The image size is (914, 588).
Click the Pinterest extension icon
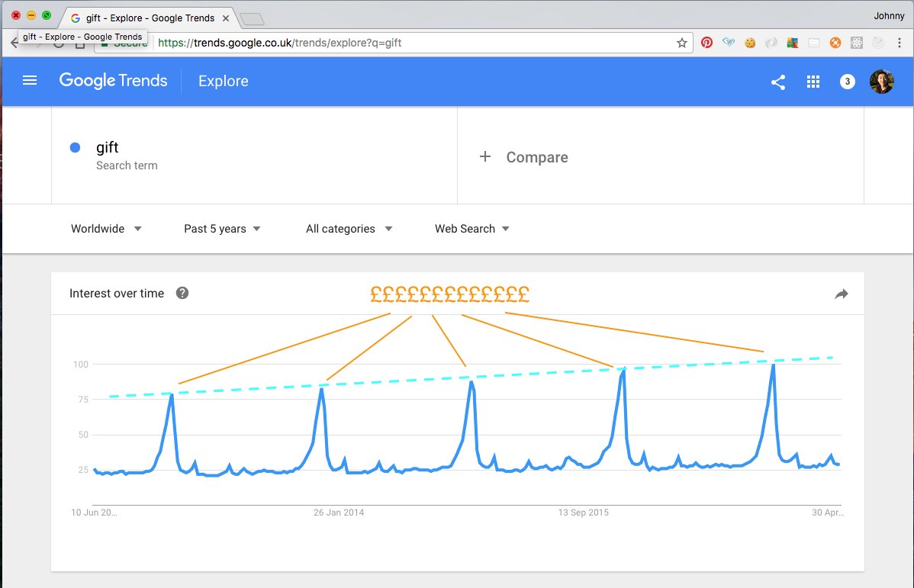(x=706, y=43)
